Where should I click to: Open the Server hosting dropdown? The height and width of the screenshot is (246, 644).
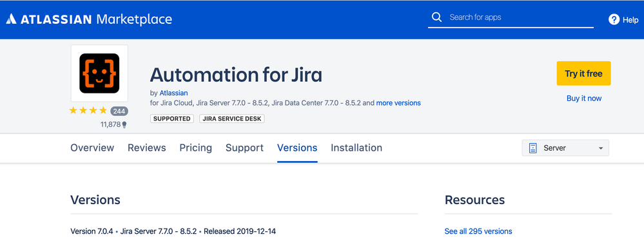[x=565, y=148]
